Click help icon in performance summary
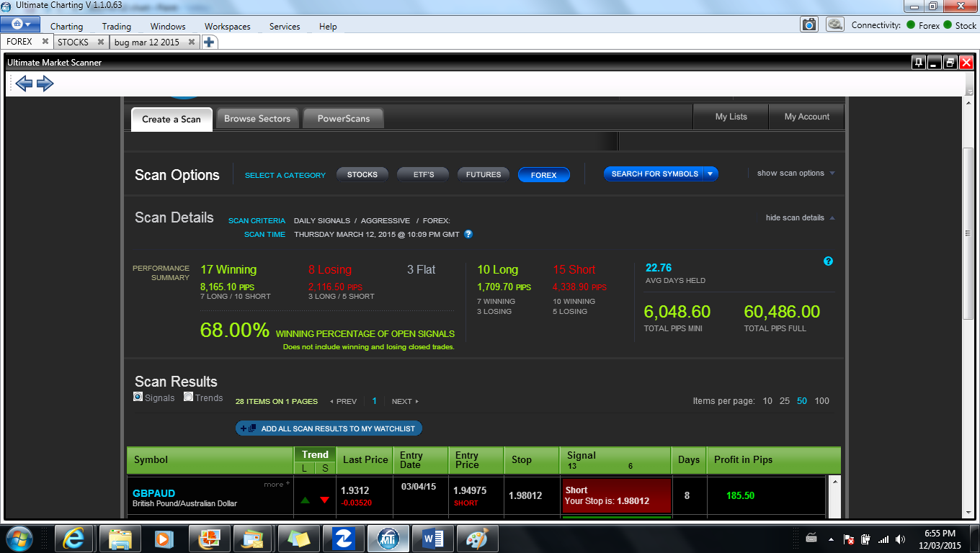The width and height of the screenshot is (980, 553). pos(828,261)
